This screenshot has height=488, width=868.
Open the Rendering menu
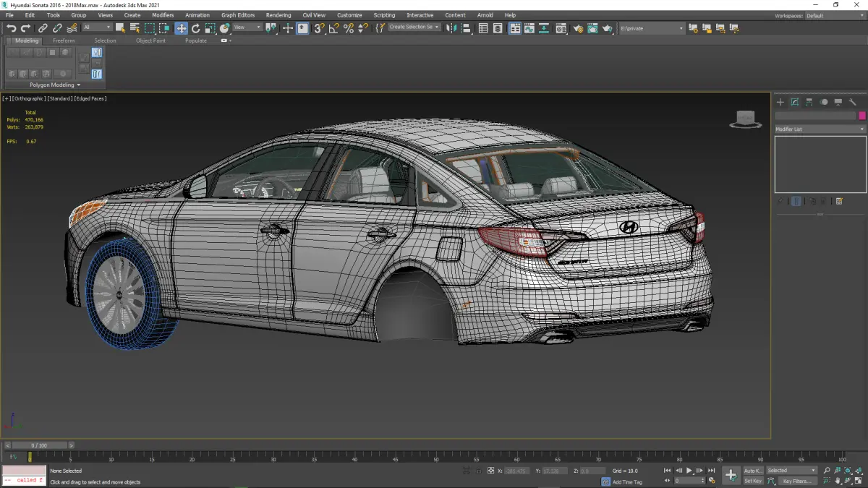pos(278,14)
